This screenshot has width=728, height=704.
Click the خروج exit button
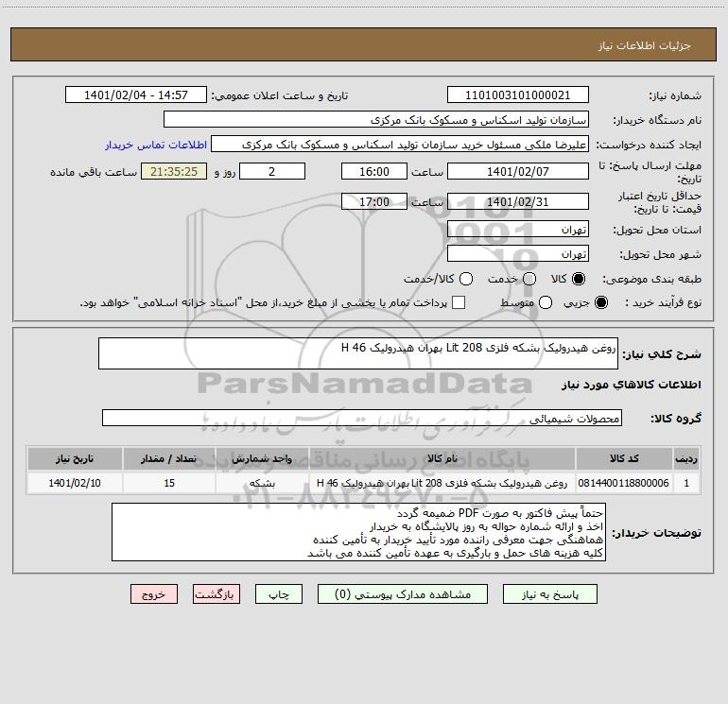coord(154,594)
